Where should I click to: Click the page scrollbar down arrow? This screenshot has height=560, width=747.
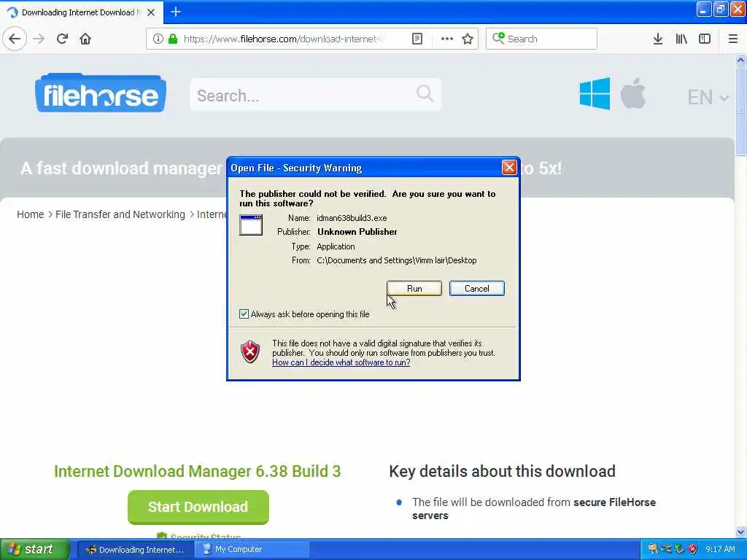click(740, 532)
